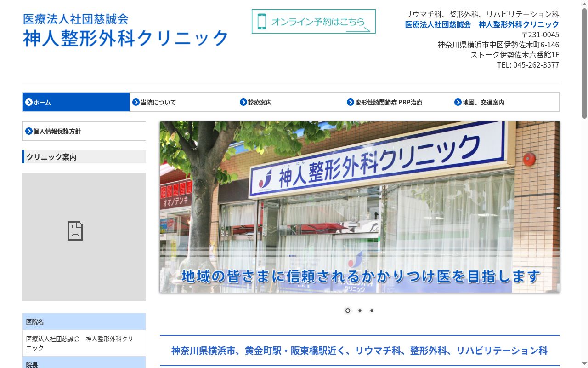The image size is (588, 368).
Task: Click the 医院名 value cell with clinic name
Action: pos(84,343)
